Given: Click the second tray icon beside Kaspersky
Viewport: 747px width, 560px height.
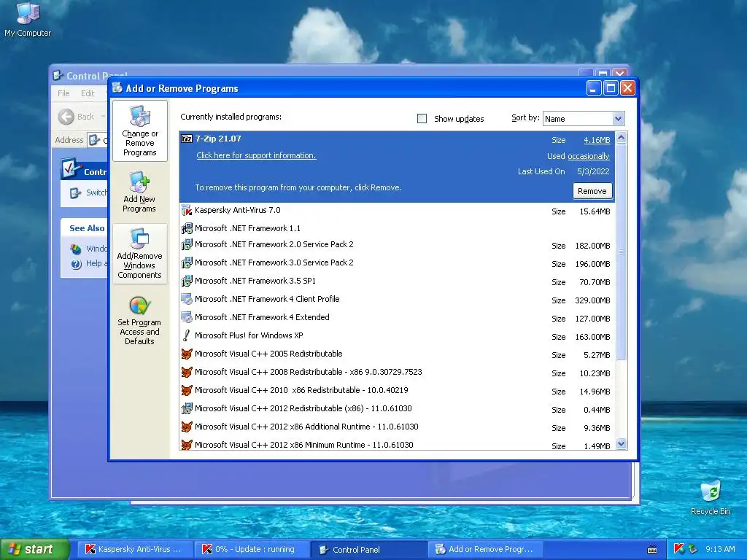Looking at the screenshot, I should point(693,549).
